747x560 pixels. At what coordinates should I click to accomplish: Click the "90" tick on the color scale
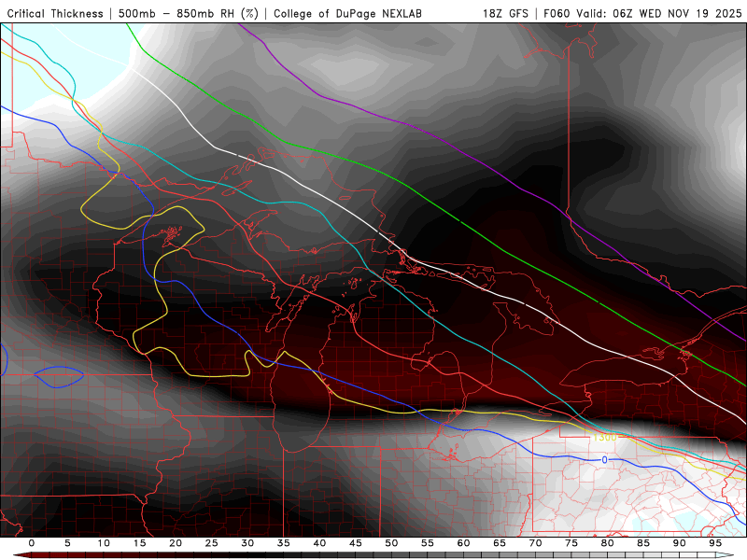[x=680, y=543]
